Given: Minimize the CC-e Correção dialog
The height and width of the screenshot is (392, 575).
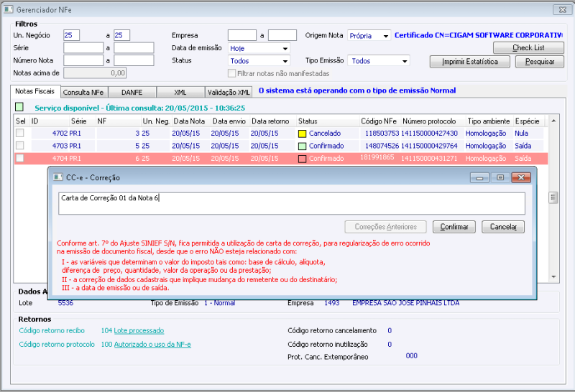Looking at the screenshot, I should coord(479,177).
